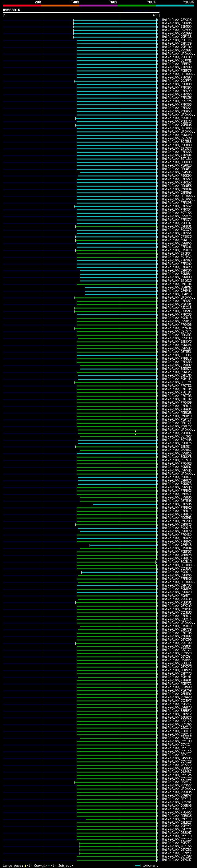This screenshot has height=868, width=197.
Task: Pick the UniRef100_Q9LEA7 hit name
Action: coord(177,223)
